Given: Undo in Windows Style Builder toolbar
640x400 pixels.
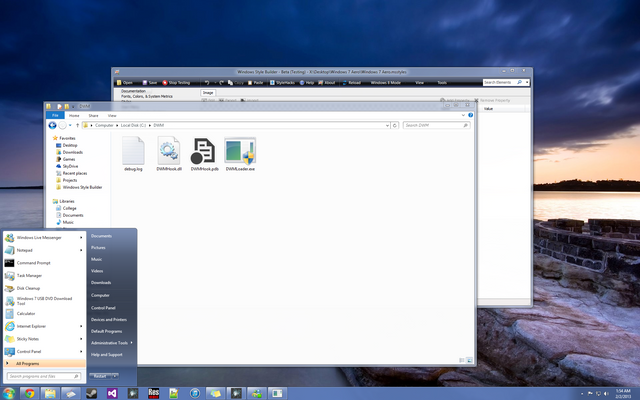Looking at the screenshot, I should [207, 82].
